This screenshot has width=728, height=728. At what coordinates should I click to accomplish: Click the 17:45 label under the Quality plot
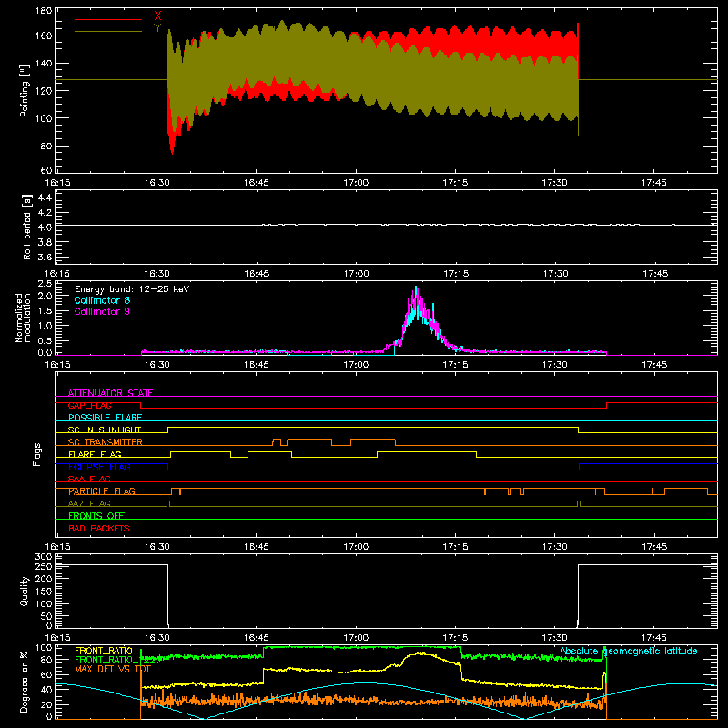[653, 638]
